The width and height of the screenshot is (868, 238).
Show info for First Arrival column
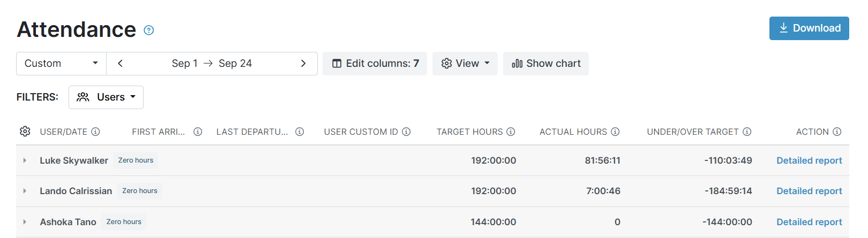click(198, 132)
